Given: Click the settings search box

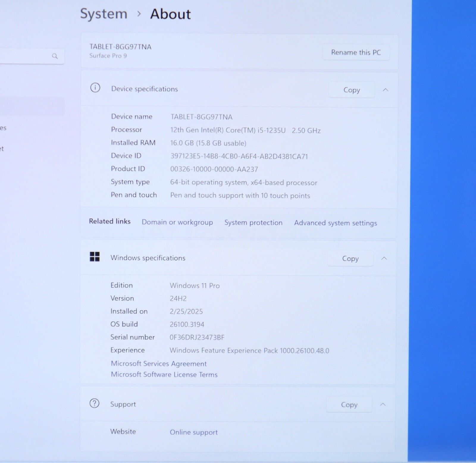Looking at the screenshot, I should [x=31, y=56].
